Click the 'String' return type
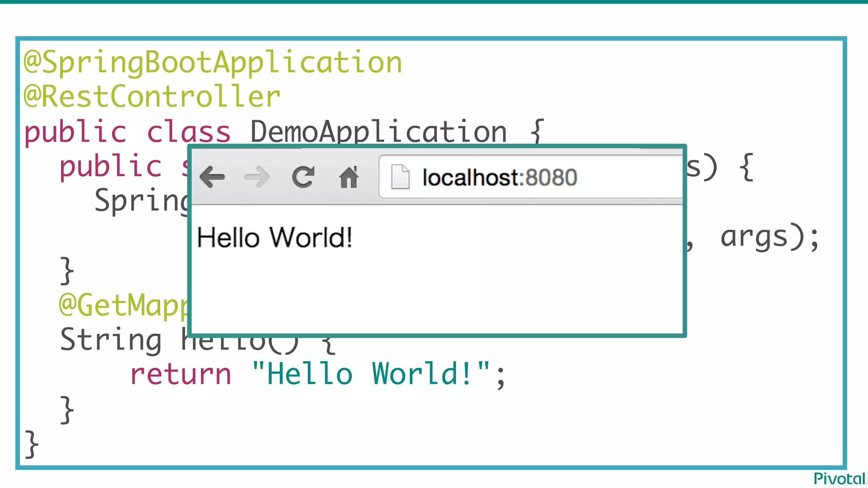 (x=111, y=341)
